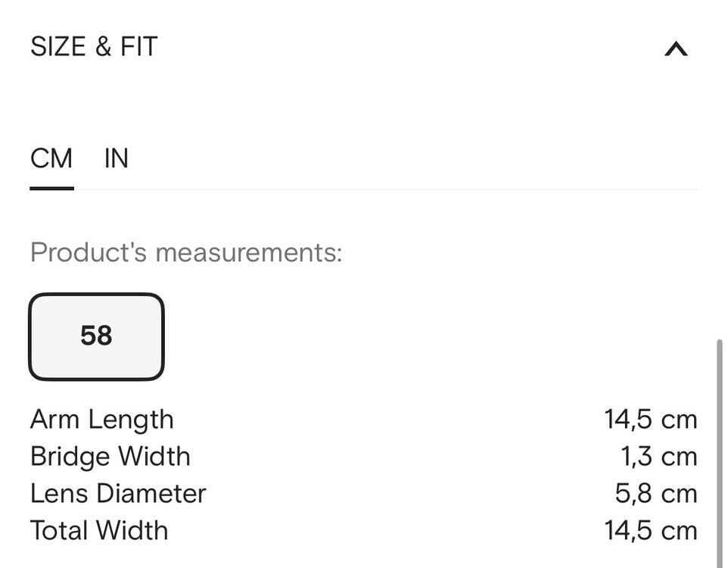Image resolution: width=728 pixels, height=568 pixels.
Task: Click the Bridge Width value 1,3 cm
Action: coord(659,457)
